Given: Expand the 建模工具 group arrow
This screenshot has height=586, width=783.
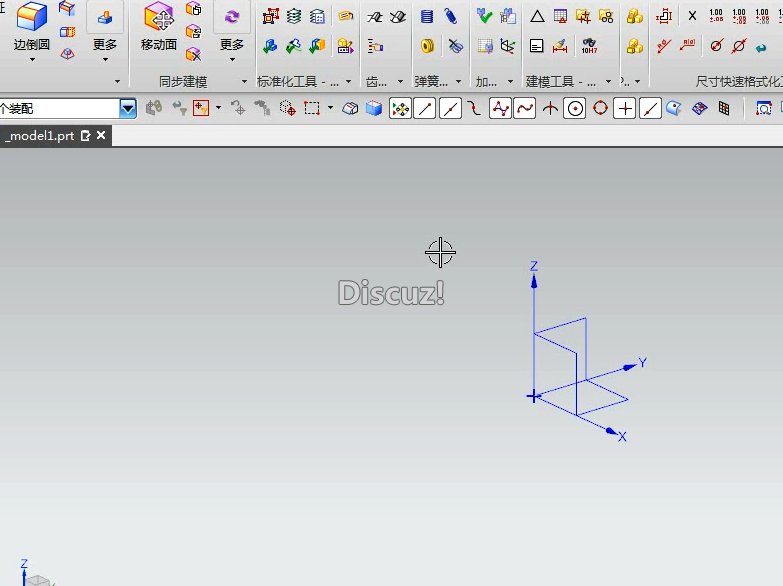Looking at the screenshot, I should (x=608, y=81).
